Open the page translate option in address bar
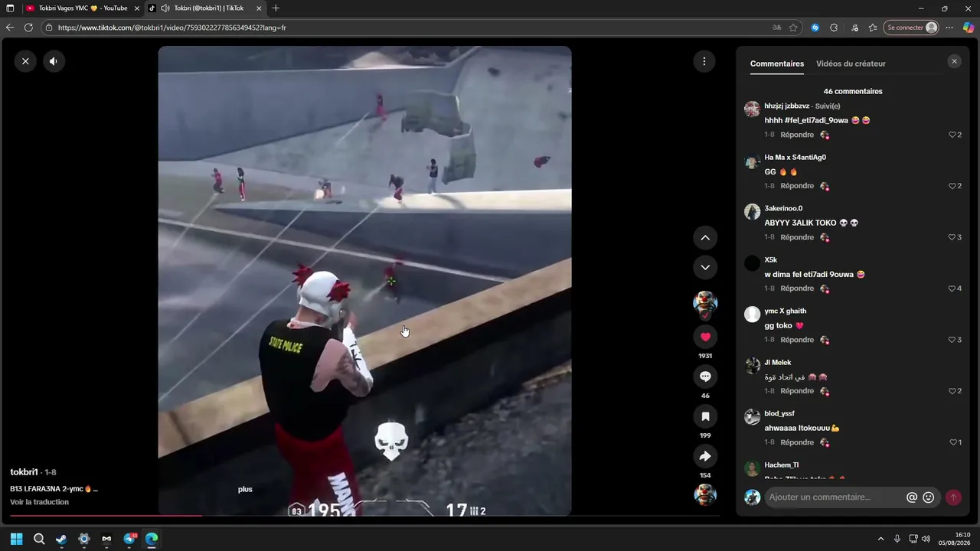 click(x=776, y=28)
